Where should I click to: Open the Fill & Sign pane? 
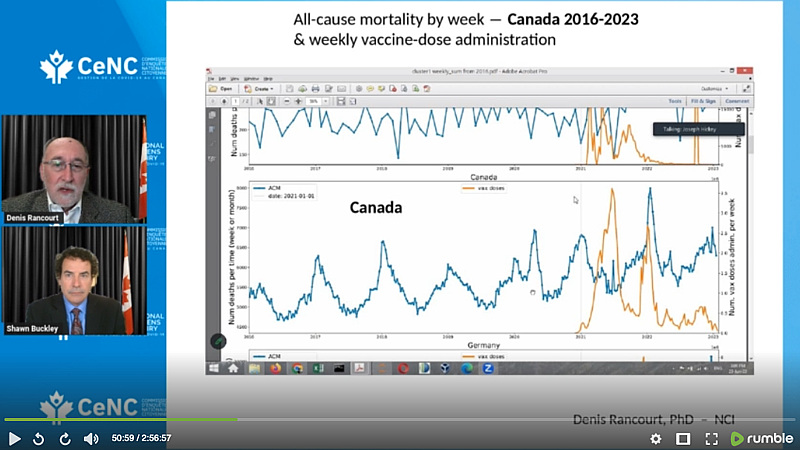point(702,101)
